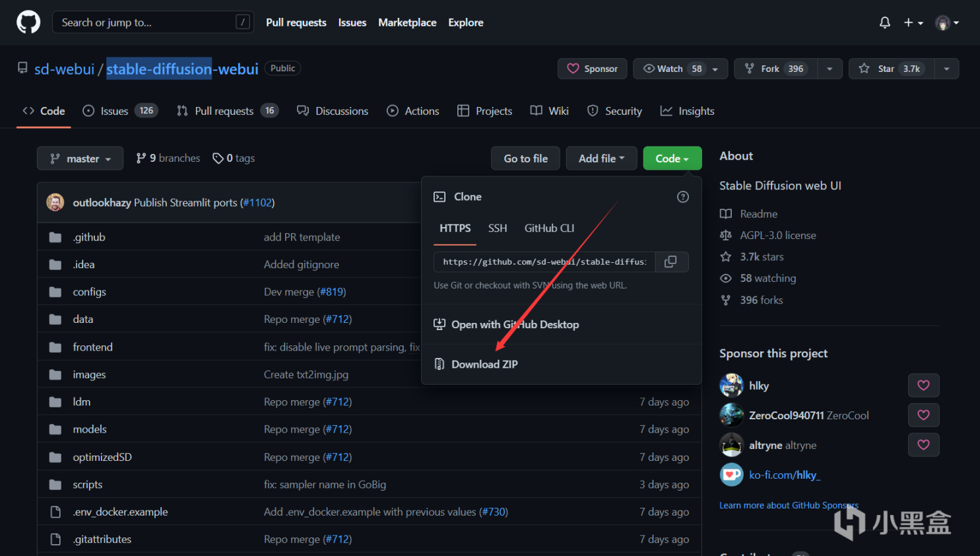This screenshot has height=556, width=980.
Task: Open Marketplace in the top navigation
Action: pyautogui.click(x=407, y=22)
